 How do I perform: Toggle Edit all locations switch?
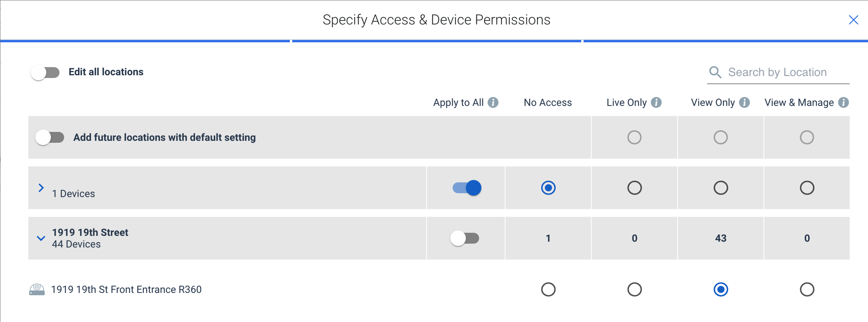[x=45, y=73]
